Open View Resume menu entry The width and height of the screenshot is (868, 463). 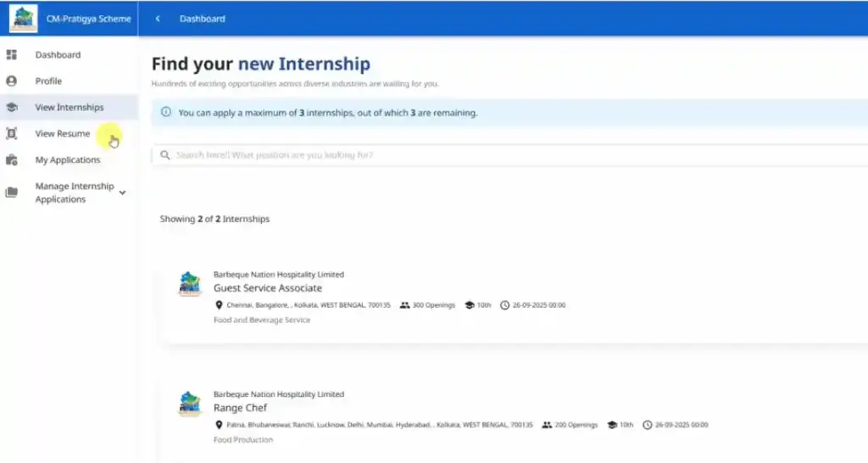[62, 134]
